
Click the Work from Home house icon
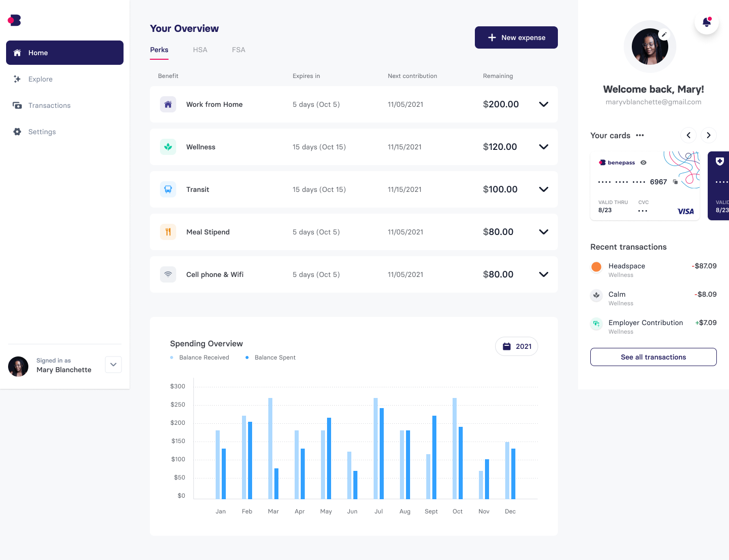pyautogui.click(x=168, y=104)
